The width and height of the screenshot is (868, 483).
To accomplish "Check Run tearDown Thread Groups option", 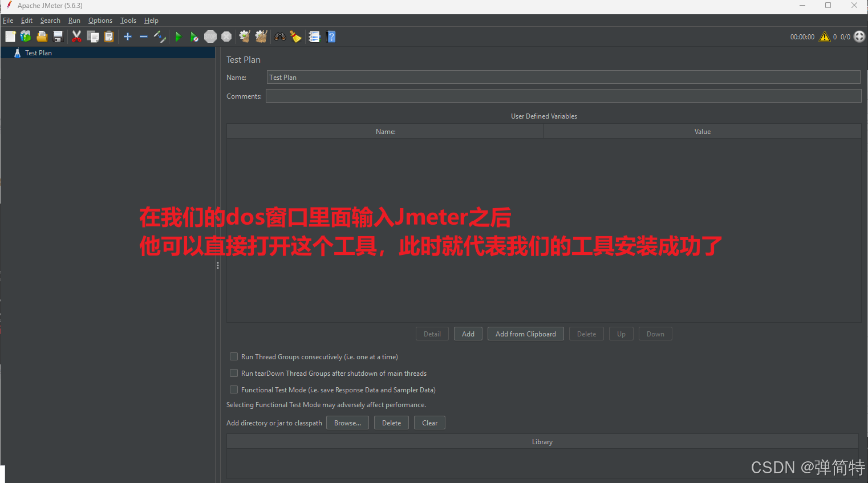I will coord(234,373).
